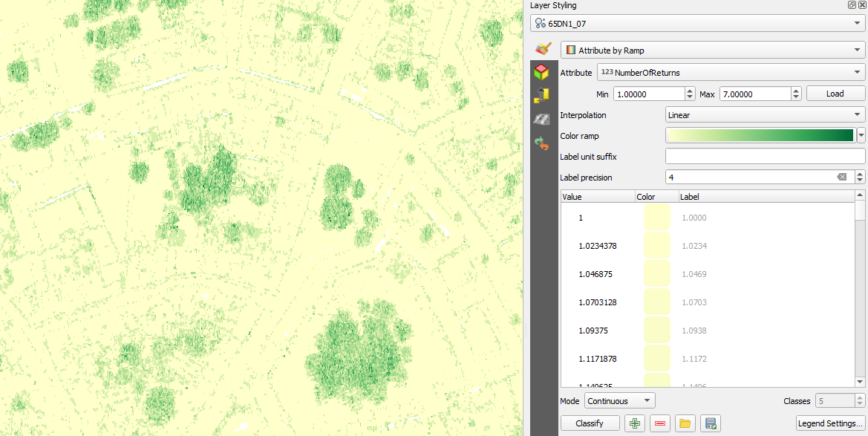Adjust the Min value stepper arrows

(x=690, y=94)
